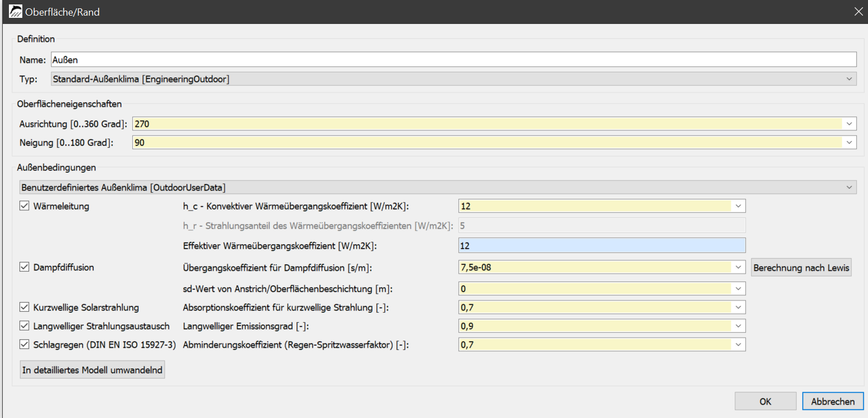
Task: Open Übergangskoeffizient für Dampfdiffusion dropdown arrow
Action: click(x=739, y=268)
